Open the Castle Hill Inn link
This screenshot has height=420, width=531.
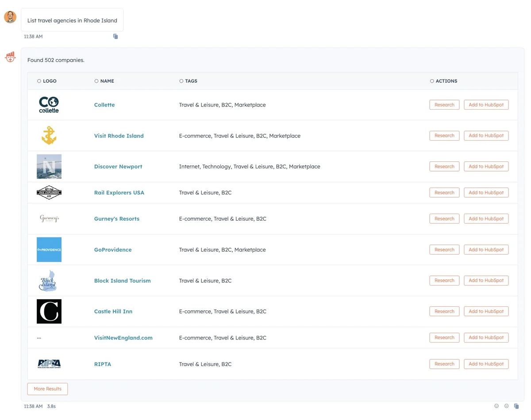pyautogui.click(x=113, y=311)
